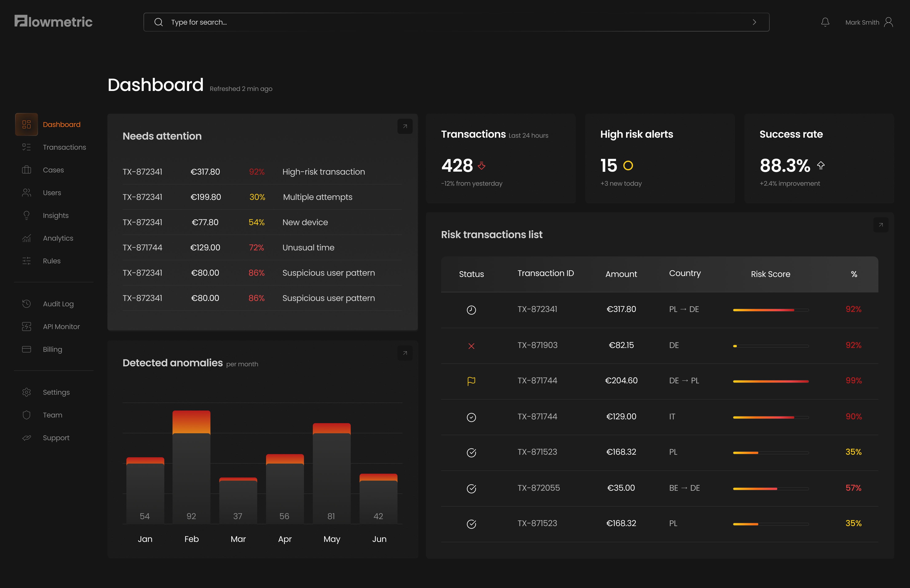Viewport: 910px width, 588px height.
Task: Click the Audit Log history icon
Action: point(26,304)
